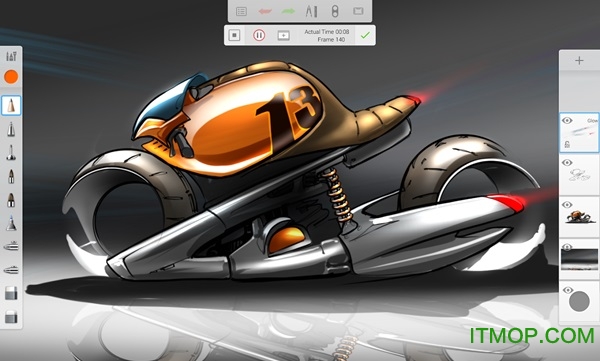Screen dimensions: 600x361
Task: Pause the time-lapse recording
Action: point(259,35)
